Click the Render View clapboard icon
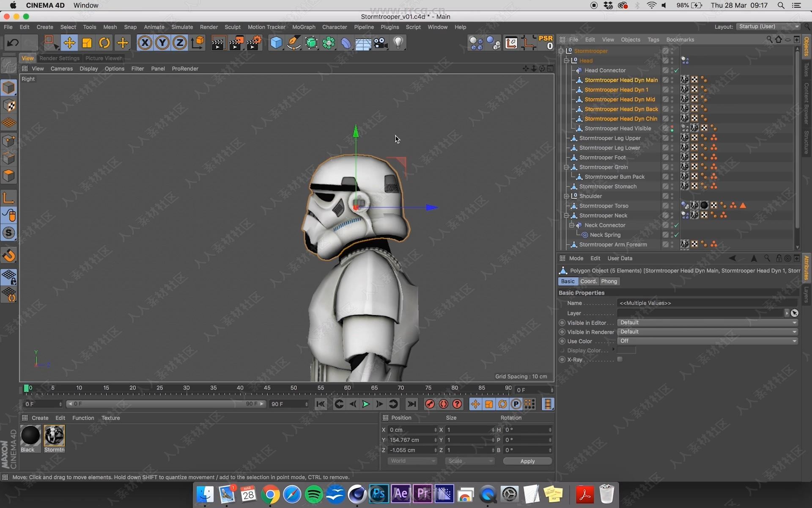 click(x=218, y=43)
